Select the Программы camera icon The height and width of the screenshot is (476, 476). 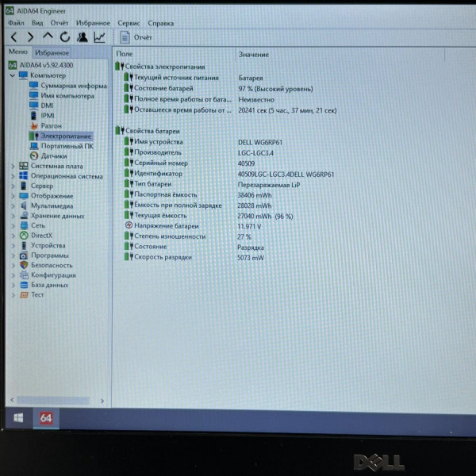pyautogui.click(x=24, y=255)
